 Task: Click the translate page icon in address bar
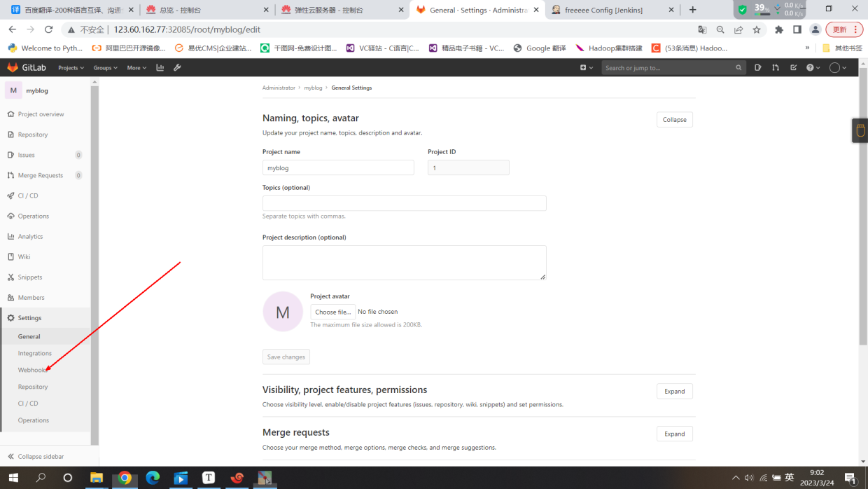tap(702, 29)
